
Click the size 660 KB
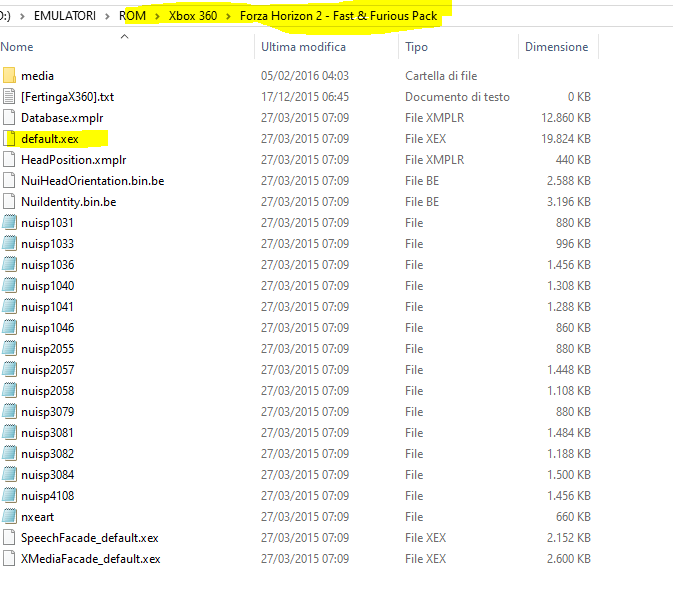click(573, 517)
